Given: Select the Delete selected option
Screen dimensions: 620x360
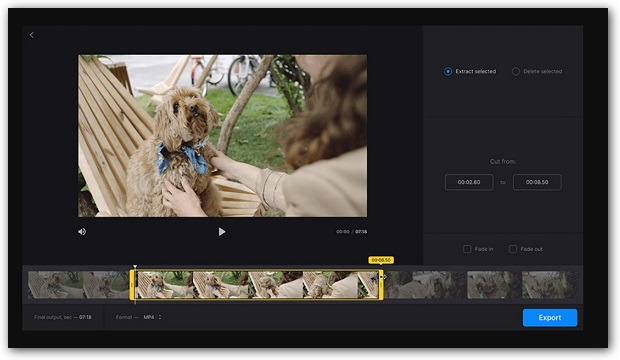Looking at the screenshot, I should pos(516,71).
